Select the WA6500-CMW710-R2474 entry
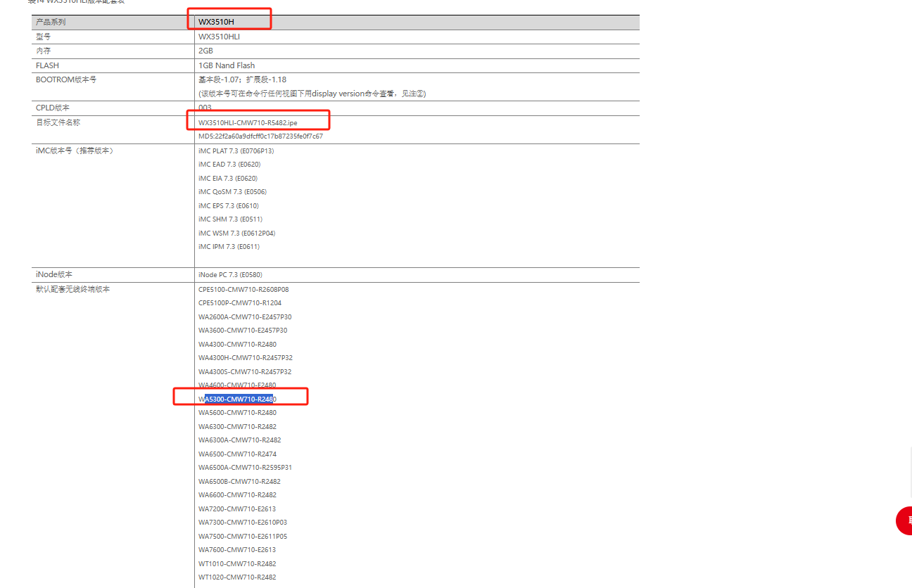The image size is (912, 588). [237, 454]
